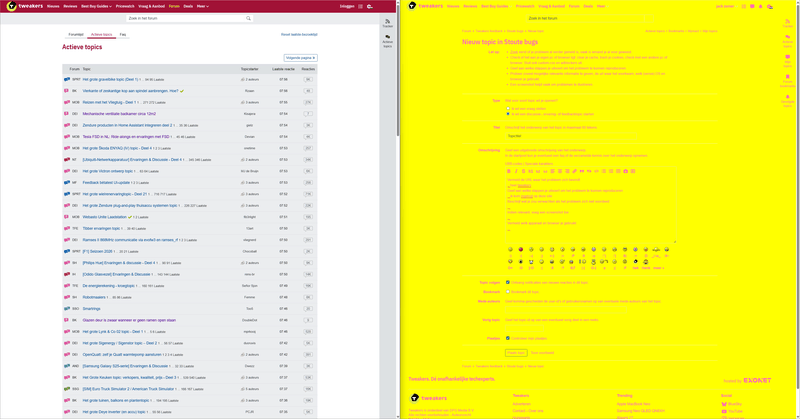This screenshot has width=800, height=419.
Task: Click the Topictitel input field
Action: tap(571, 136)
